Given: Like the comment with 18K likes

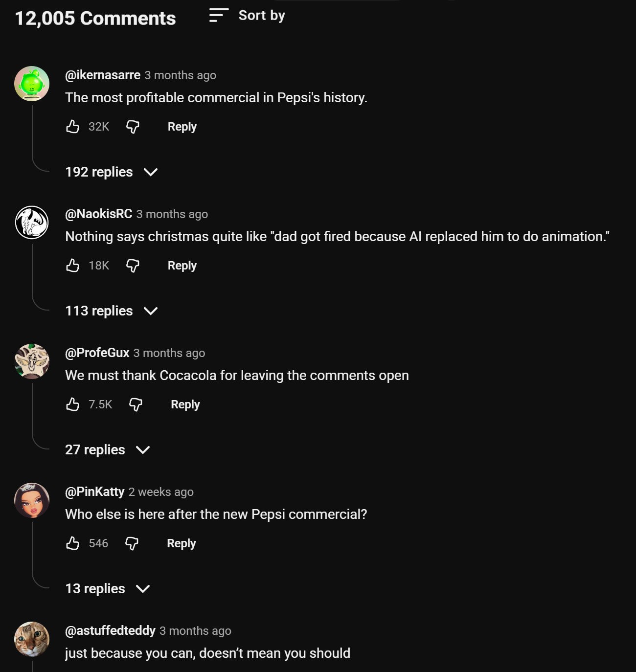Looking at the screenshot, I should tap(73, 266).
